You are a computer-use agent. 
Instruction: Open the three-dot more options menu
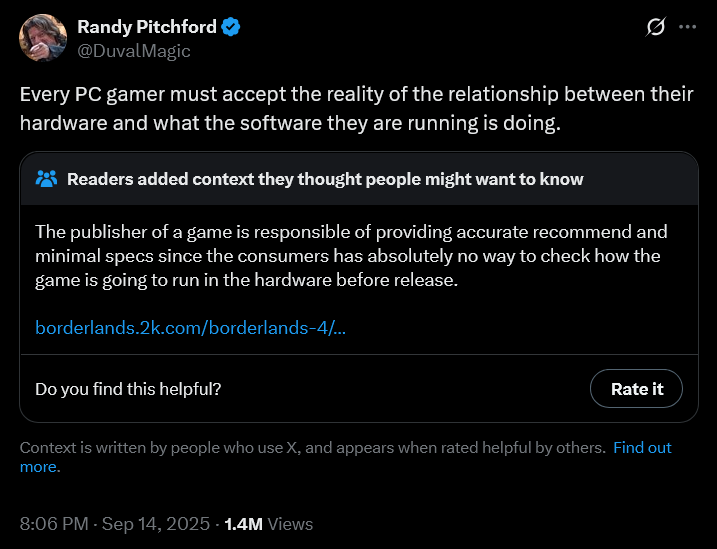point(687,27)
